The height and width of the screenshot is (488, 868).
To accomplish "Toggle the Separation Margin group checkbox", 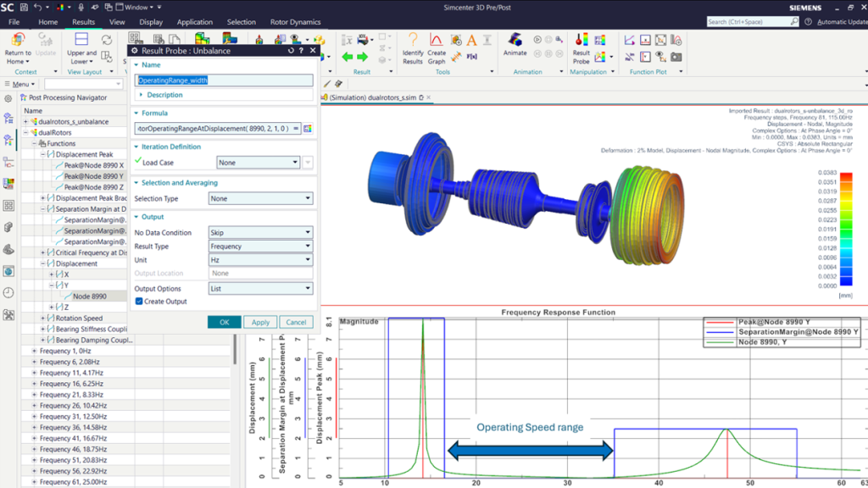I will point(51,209).
